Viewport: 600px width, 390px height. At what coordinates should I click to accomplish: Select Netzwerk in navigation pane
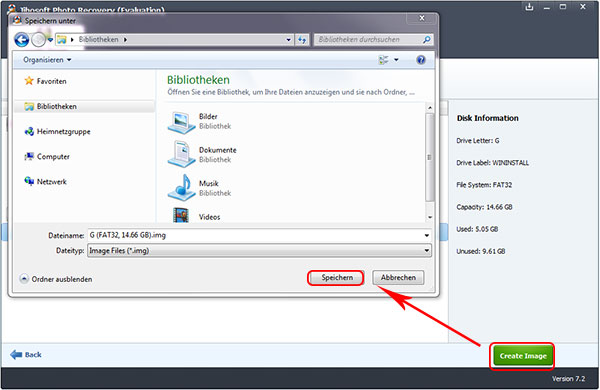coord(45,181)
